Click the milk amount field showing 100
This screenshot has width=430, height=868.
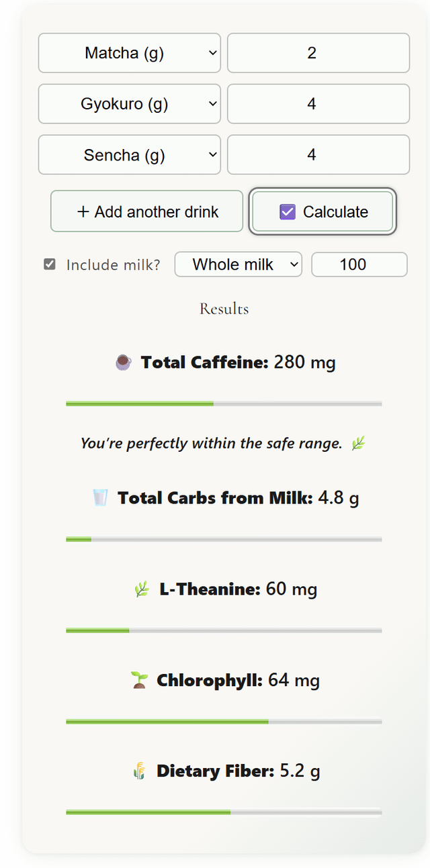click(x=359, y=264)
